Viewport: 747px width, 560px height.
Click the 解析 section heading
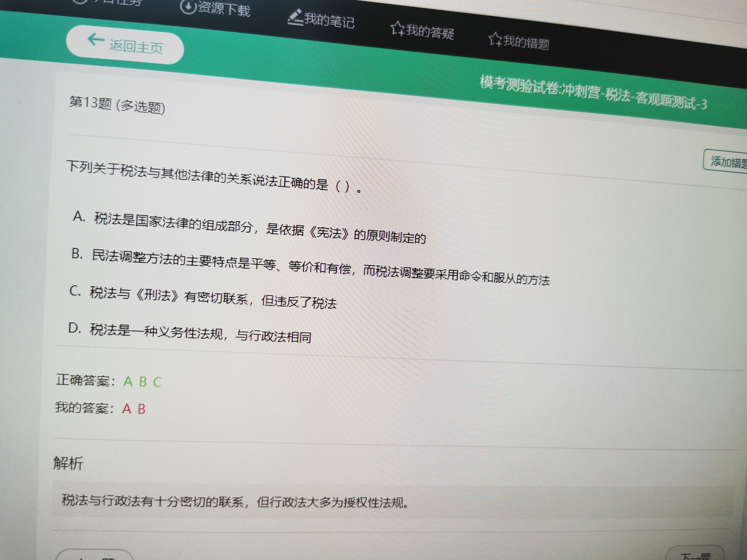tap(68, 463)
